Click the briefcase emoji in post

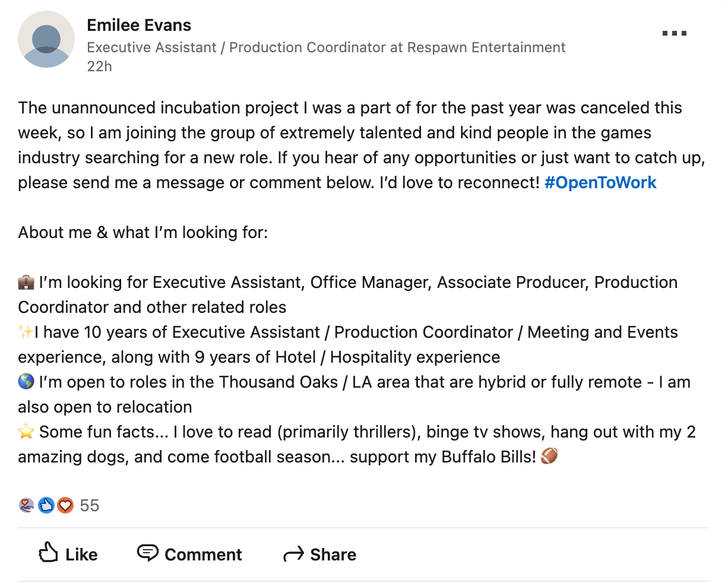click(x=26, y=282)
